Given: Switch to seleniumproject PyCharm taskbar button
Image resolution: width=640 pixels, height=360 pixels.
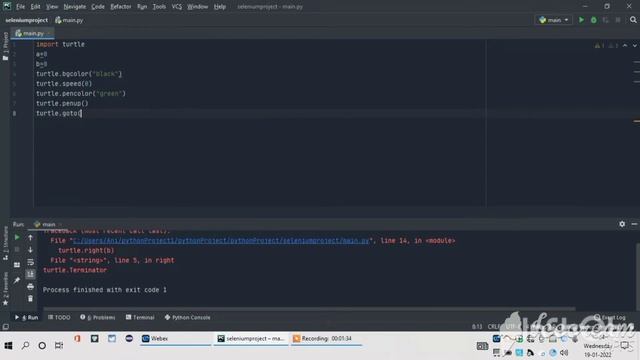Looking at the screenshot, I should [x=251, y=338].
